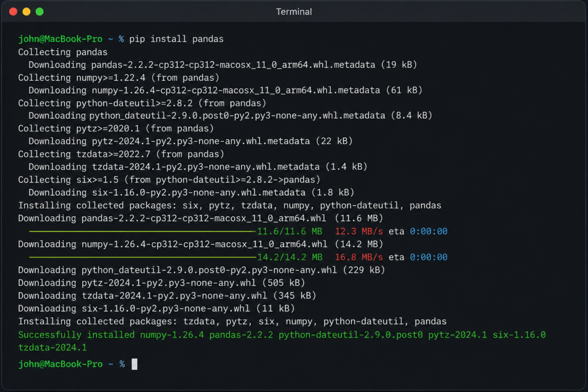Click 'Collecting numpy>=1.22.4 (from pandas)' line
Viewport: 588px width, 392px height.
(x=118, y=77)
